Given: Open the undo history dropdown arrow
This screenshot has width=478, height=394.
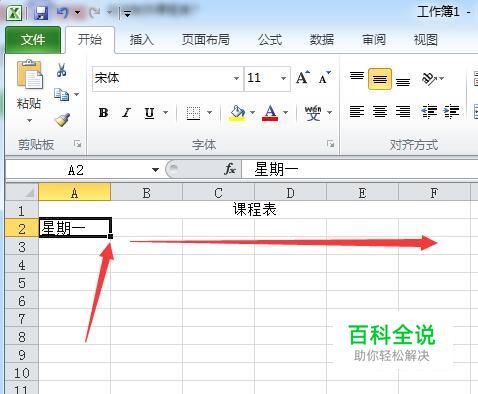Looking at the screenshot, I should (77, 13).
